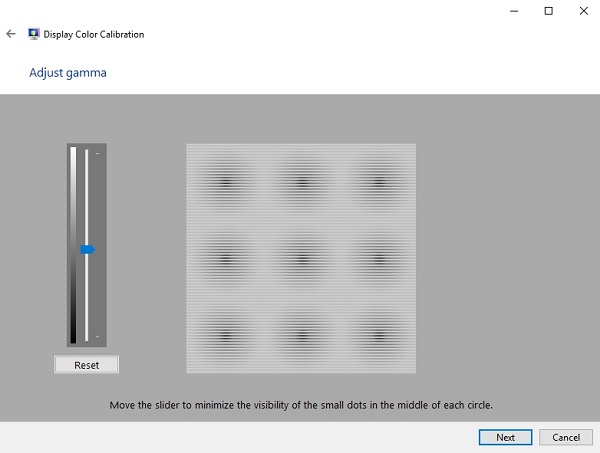Go back using the back arrow

[11, 34]
